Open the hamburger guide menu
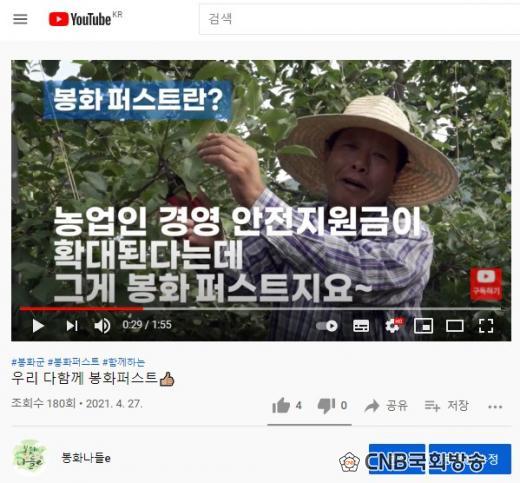This screenshot has height=483, width=520. 20,19
